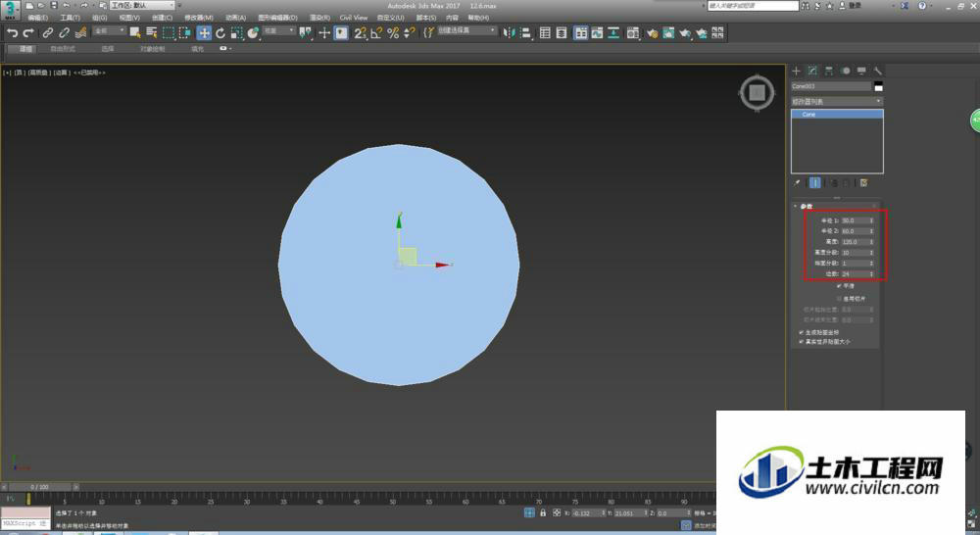This screenshot has width=980, height=535.
Task: Select the Cone entry in modifier stack
Action: [x=837, y=115]
